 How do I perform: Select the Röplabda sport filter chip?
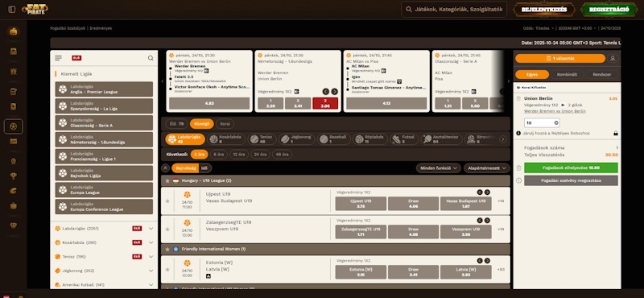(369, 139)
